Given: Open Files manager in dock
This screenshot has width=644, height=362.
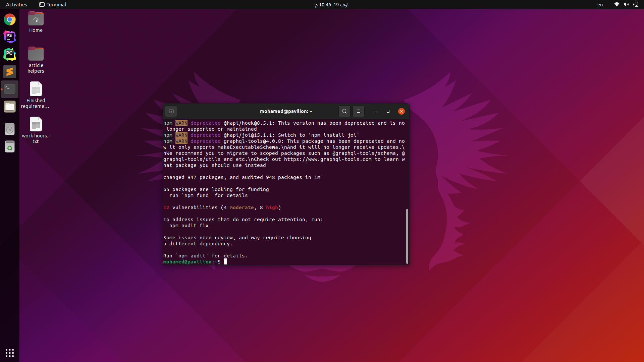Looking at the screenshot, I should (x=10, y=107).
